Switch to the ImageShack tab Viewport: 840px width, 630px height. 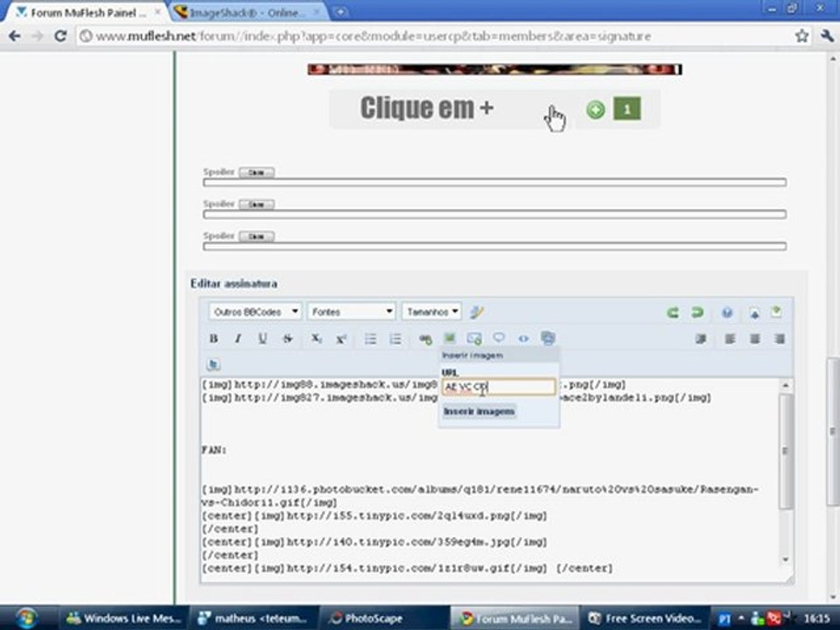pyautogui.click(x=247, y=12)
